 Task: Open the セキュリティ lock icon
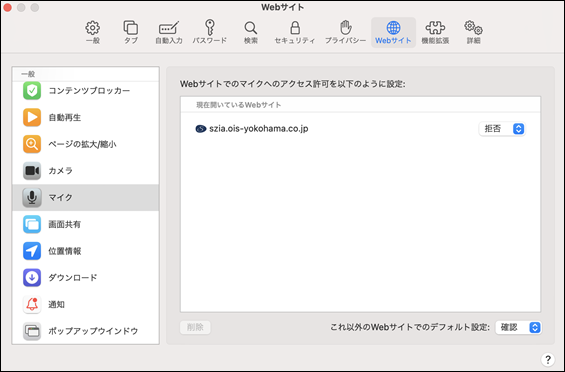click(x=295, y=28)
